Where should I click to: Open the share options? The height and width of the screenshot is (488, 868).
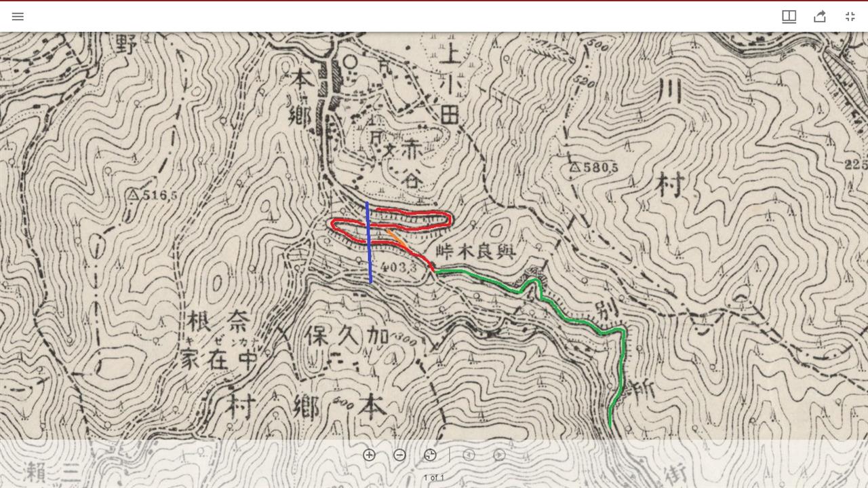tap(820, 16)
